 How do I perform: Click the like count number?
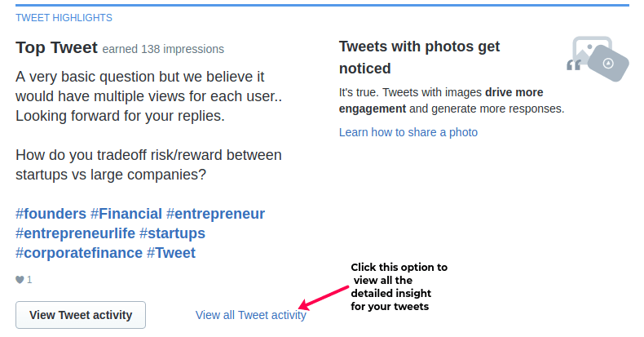click(29, 280)
